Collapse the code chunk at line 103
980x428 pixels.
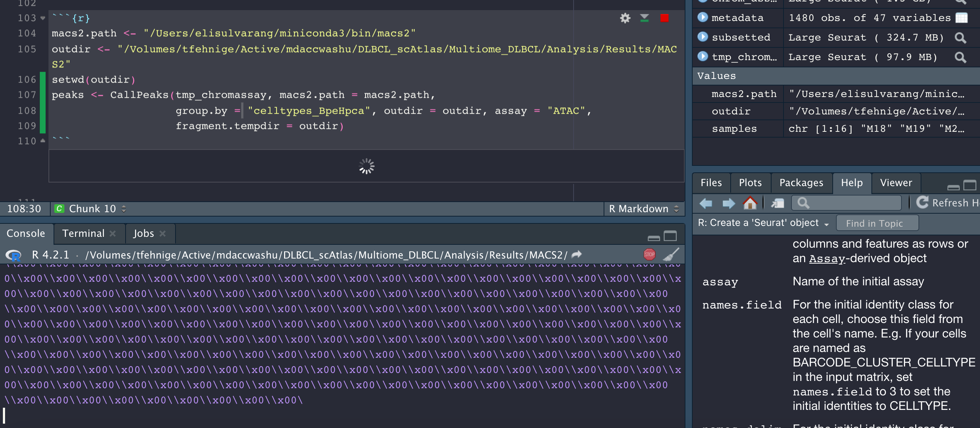coord(42,18)
